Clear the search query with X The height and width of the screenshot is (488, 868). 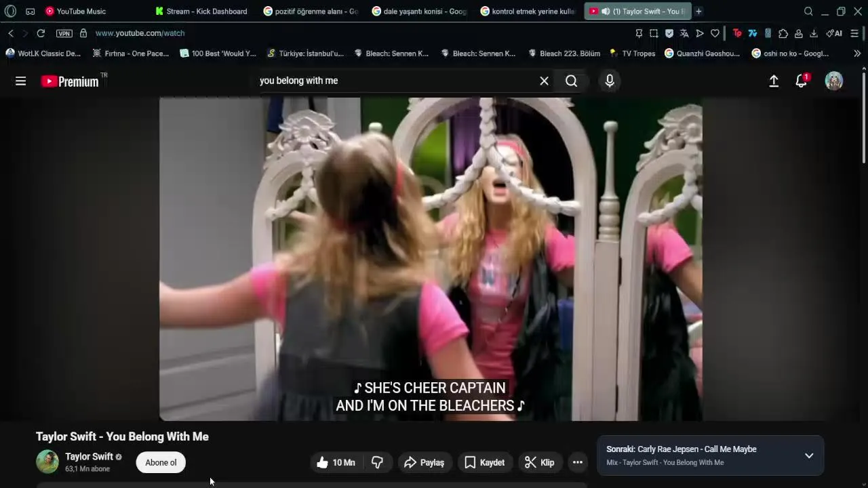[544, 81]
